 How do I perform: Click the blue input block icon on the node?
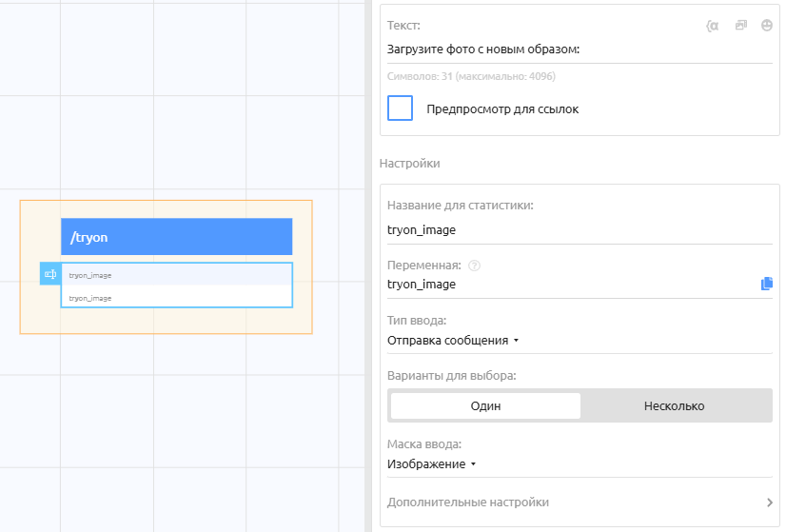coord(50,274)
